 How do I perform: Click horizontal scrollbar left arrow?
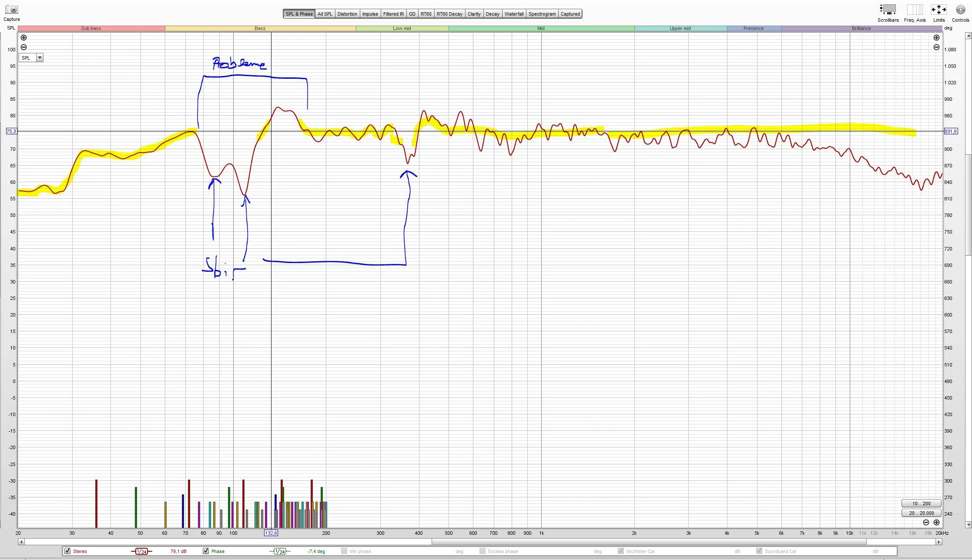tap(21, 542)
